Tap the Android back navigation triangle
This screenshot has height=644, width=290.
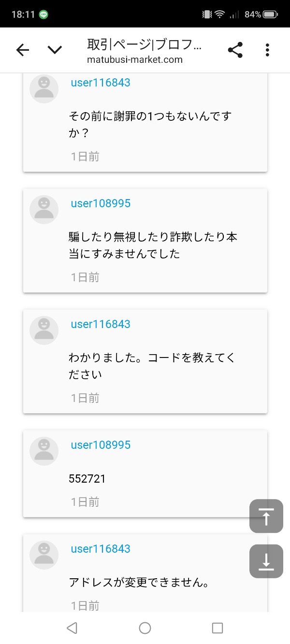pyautogui.click(x=72, y=628)
